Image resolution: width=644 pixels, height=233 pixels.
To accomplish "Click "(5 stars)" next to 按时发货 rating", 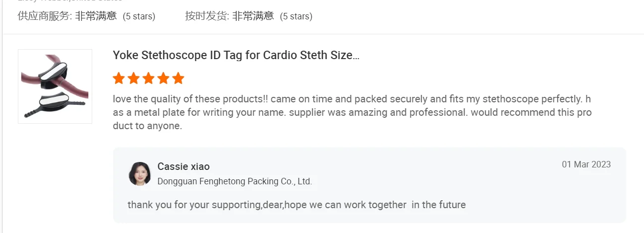I will coord(296,16).
